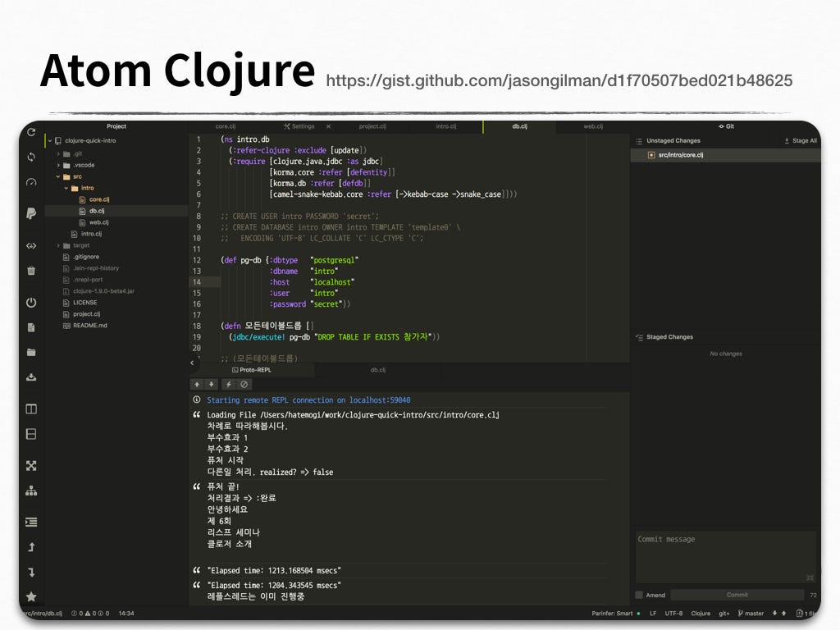Screen dimensions: 840x630
Task: Open README.md in the project tree
Action: click(x=89, y=325)
